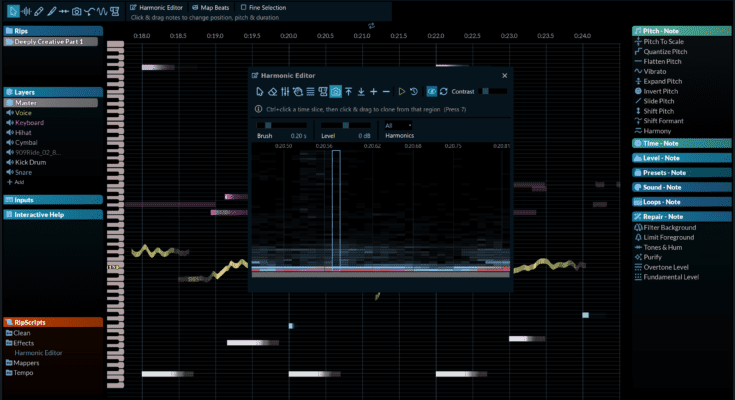Click the plus icon in Harmonic Editor toolbar
Image resolution: width=735 pixels, height=400 pixels.
[x=372, y=92]
